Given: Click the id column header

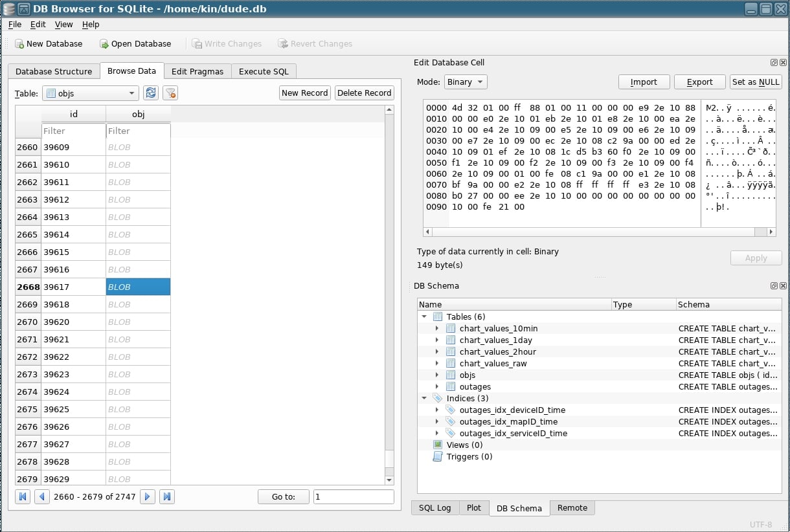Looking at the screenshot, I should click(74, 114).
